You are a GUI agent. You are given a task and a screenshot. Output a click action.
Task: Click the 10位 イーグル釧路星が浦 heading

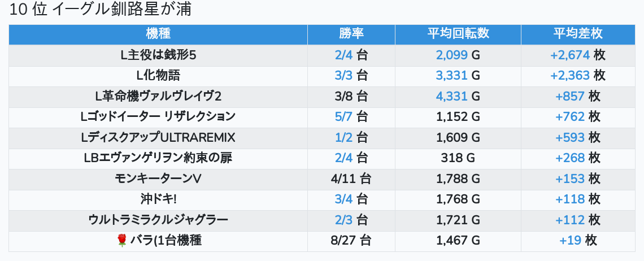pos(101,11)
